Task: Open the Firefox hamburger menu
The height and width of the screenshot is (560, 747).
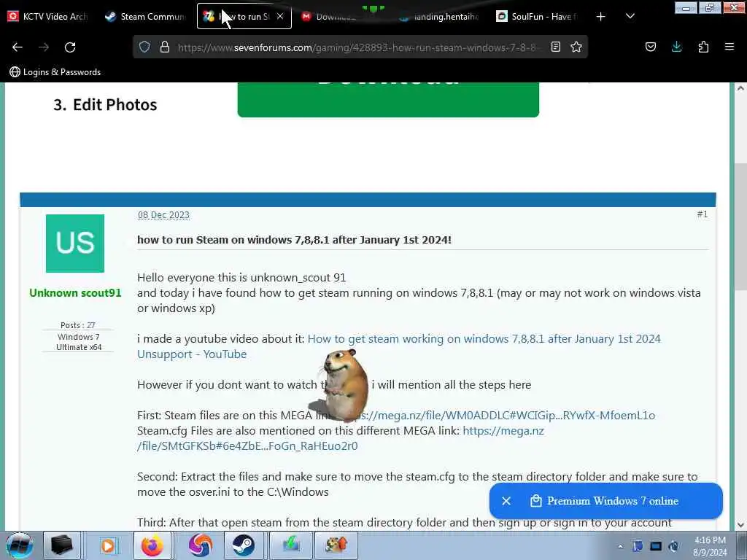Action: (x=729, y=47)
